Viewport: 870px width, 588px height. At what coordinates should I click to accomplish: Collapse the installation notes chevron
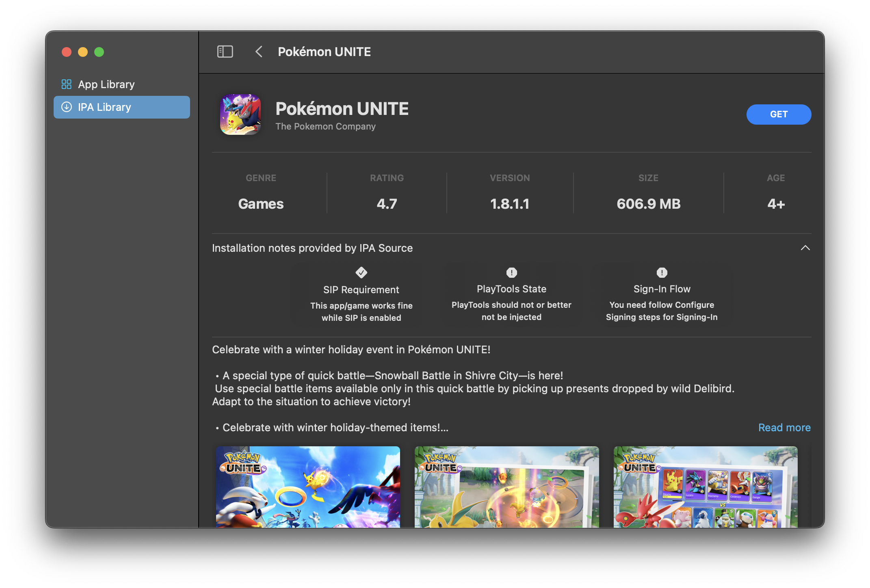(805, 248)
